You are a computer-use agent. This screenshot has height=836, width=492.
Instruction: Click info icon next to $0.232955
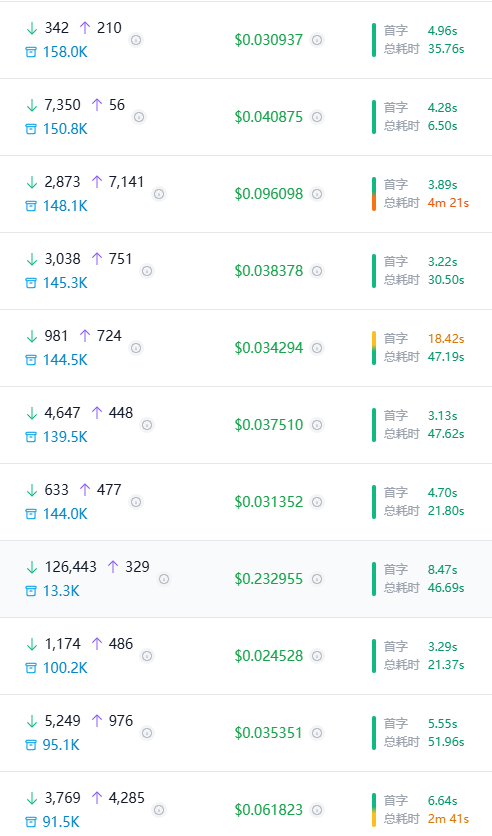(317, 579)
